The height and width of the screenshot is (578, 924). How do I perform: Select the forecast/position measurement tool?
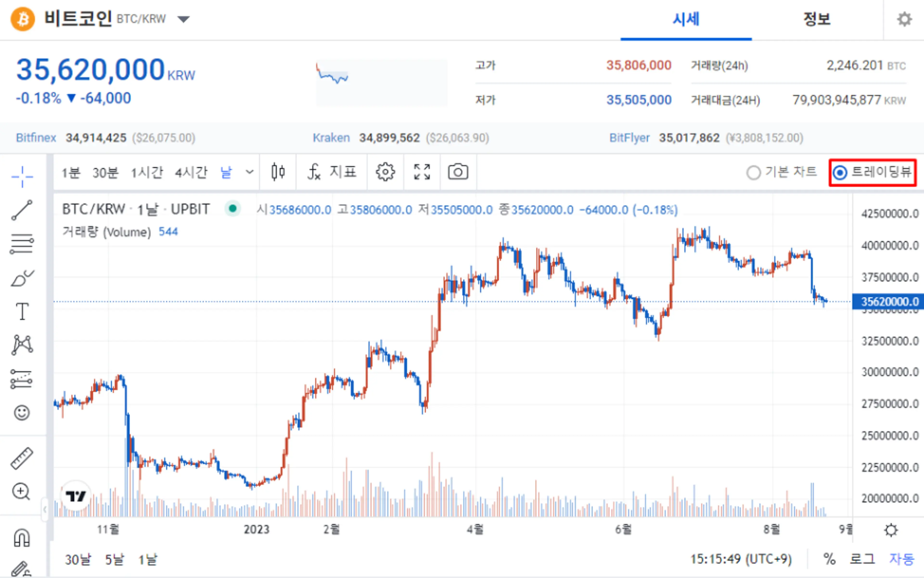(21, 379)
